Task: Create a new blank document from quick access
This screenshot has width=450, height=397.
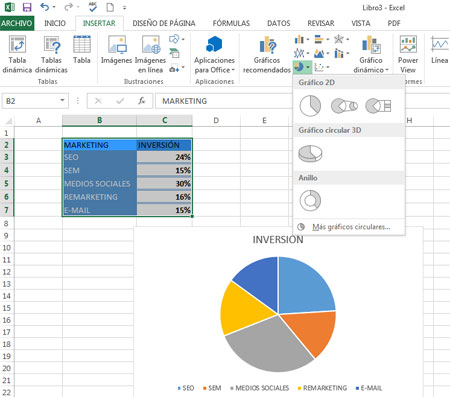Action: 110,7
